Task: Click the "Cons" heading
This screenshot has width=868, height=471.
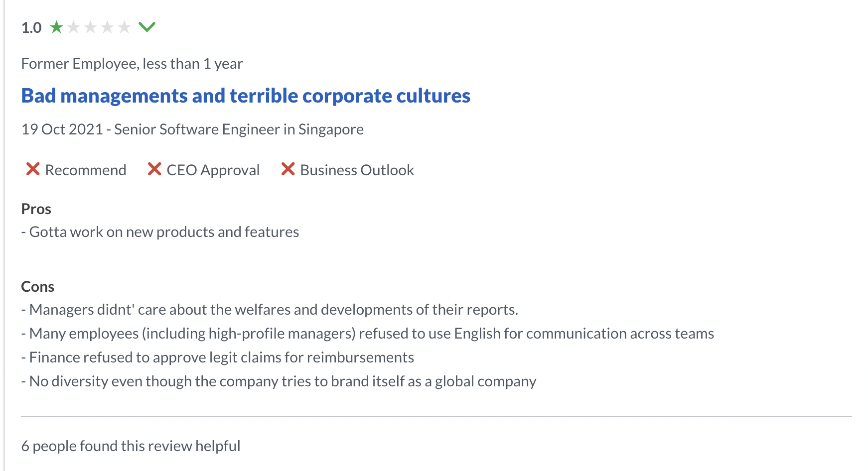Action: [37, 287]
